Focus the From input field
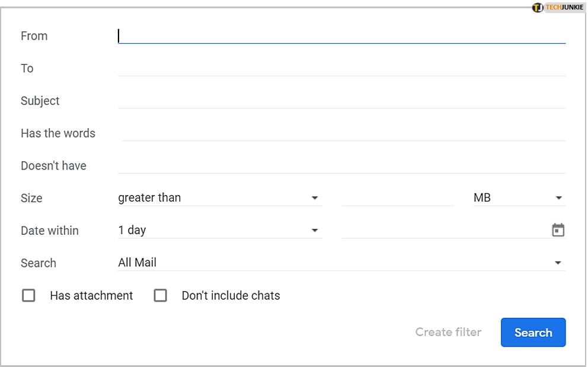The width and height of the screenshot is (588, 367). 341,36
